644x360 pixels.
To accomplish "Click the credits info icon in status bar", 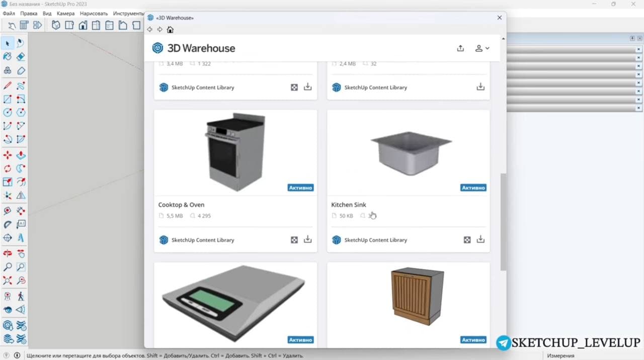I will pyautogui.click(x=17, y=355).
